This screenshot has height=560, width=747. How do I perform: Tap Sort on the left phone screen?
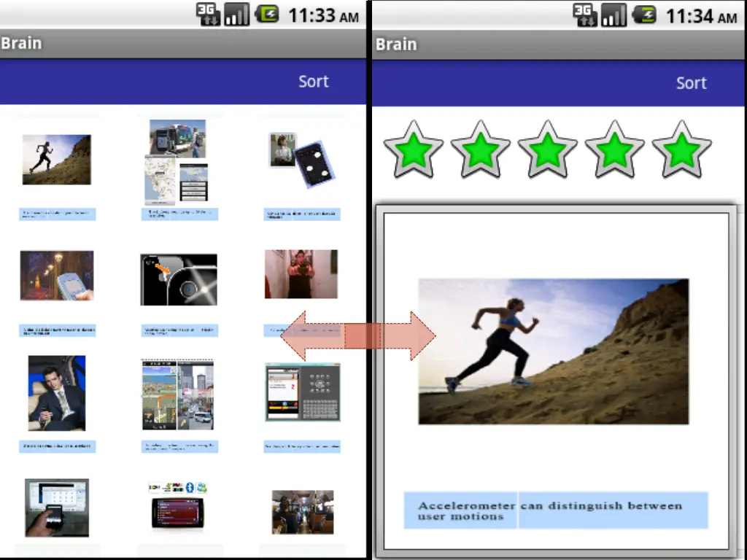pyautogui.click(x=314, y=82)
